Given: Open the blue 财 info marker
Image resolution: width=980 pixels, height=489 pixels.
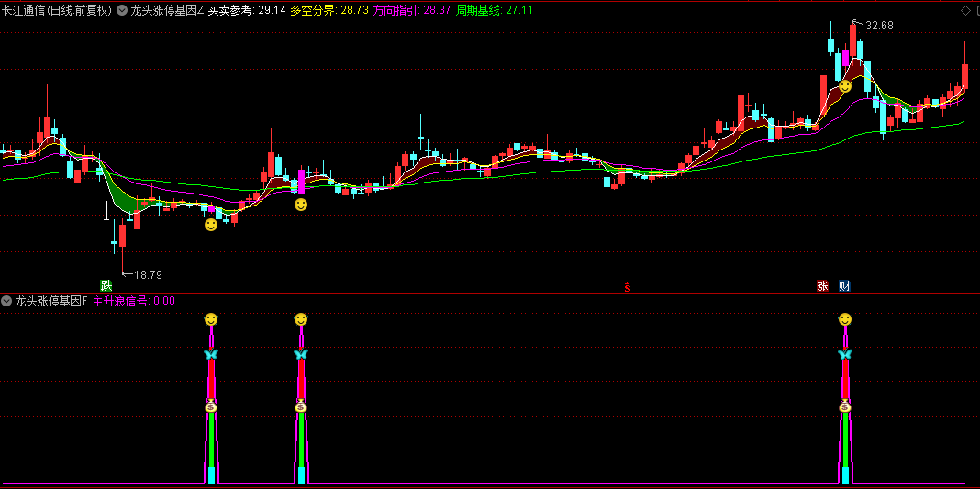Looking at the screenshot, I should pos(844,286).
